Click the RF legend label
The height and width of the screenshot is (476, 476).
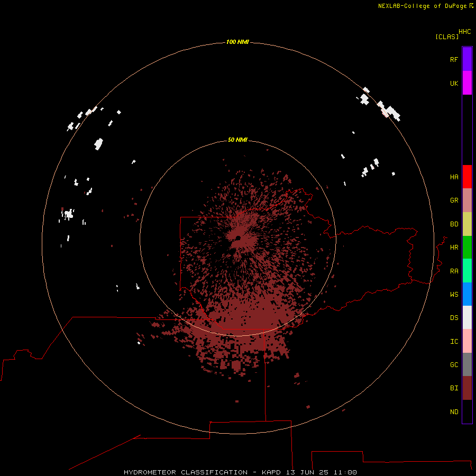click(x=454, y=59)
